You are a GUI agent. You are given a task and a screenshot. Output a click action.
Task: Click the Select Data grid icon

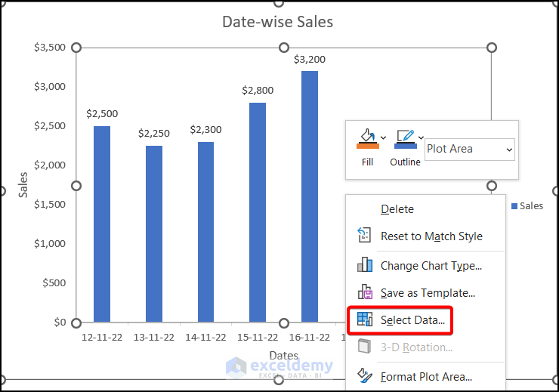click(x=365, y=319)
